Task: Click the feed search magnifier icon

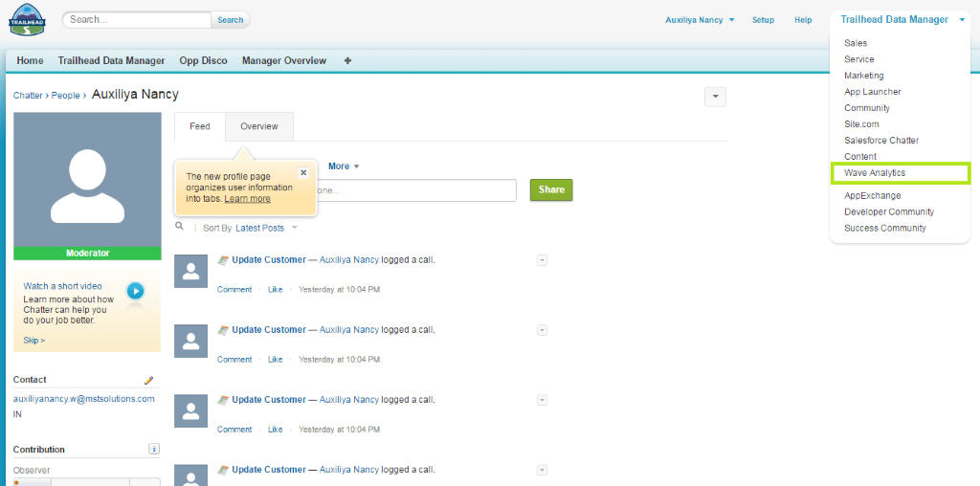Action: 179,226
